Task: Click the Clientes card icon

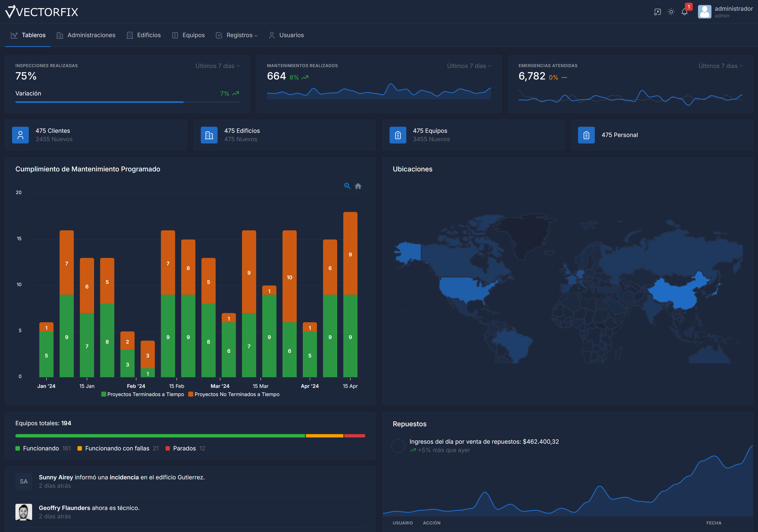Action: (x=21, y=135)
